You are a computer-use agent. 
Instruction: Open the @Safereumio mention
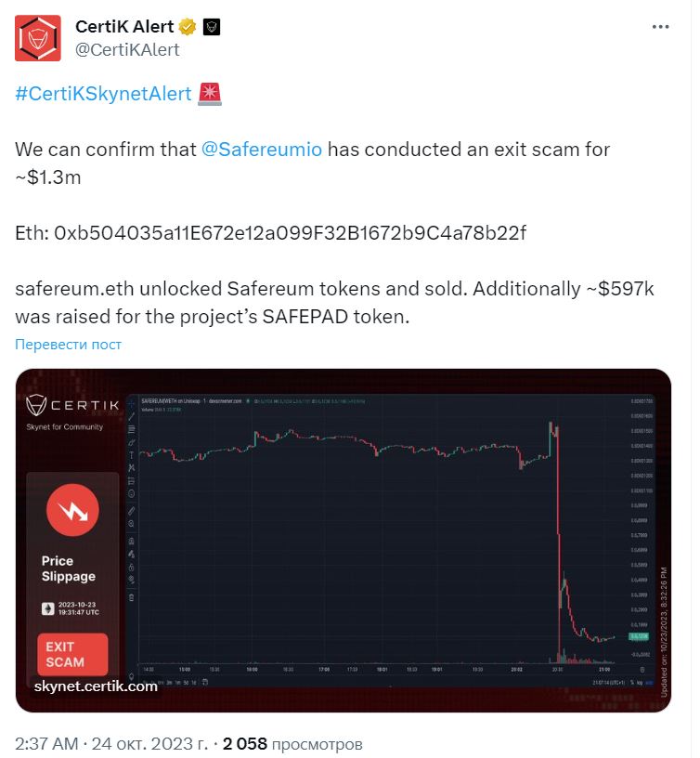pos(262,150)
